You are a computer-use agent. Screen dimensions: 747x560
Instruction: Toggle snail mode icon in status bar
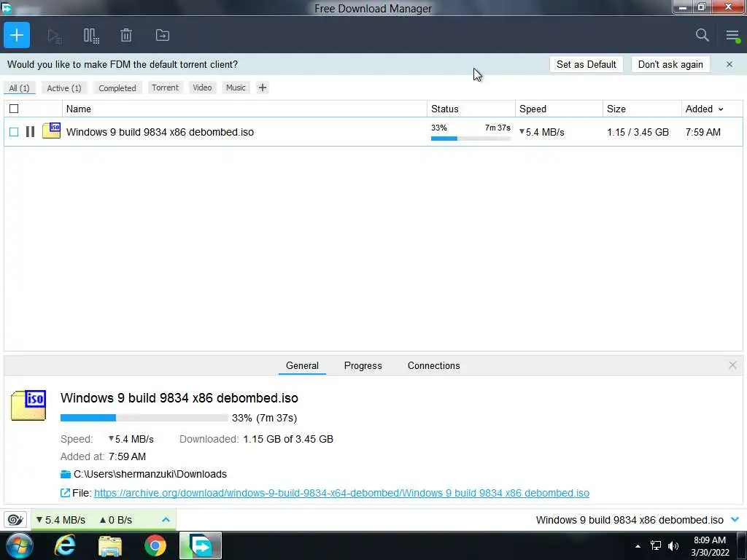(x=15, y=519)
